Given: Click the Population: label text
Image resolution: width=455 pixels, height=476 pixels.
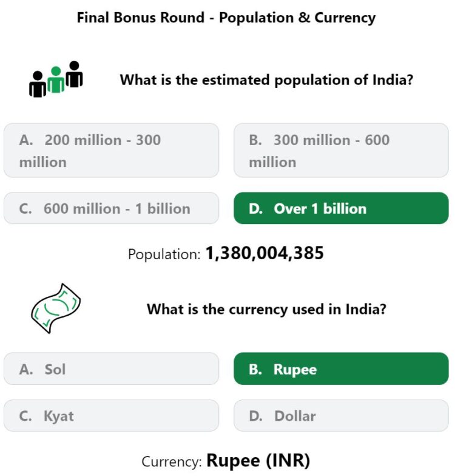Looking at the screenshot, I should [164, 254].
